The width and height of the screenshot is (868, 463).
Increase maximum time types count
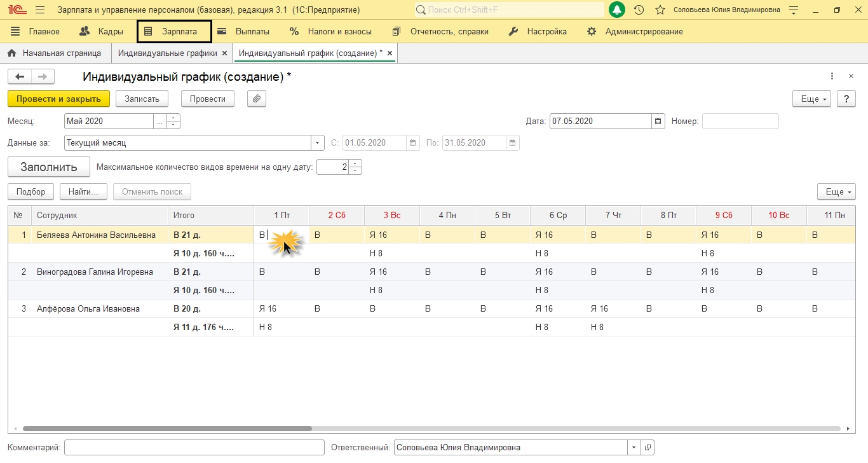pos(356,163)
